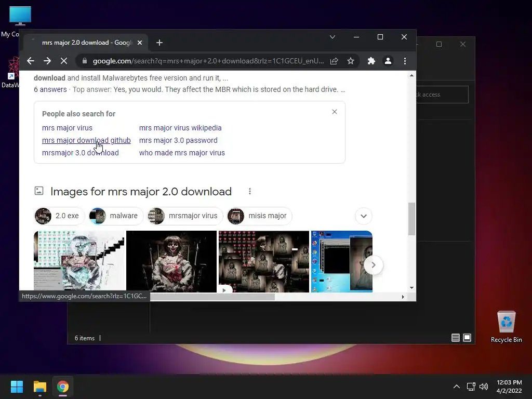Click the scroll down arrow of the page

(411, 288)
